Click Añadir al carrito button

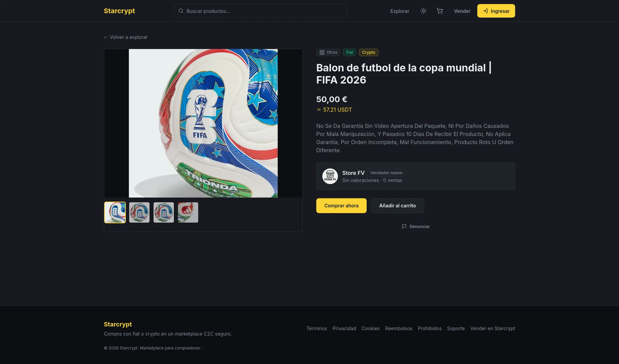point(397,206)
